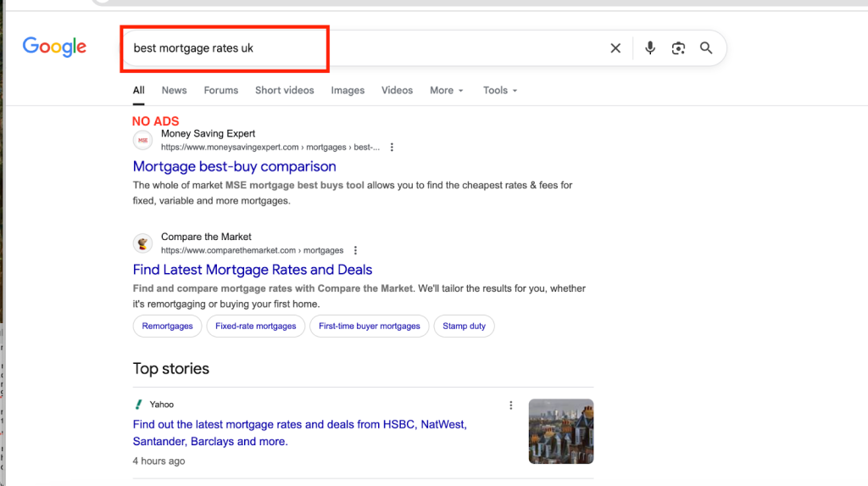Expand the More search filters dropdown
The width and height of the screenshot is (868, 486).
pos(446,91)
